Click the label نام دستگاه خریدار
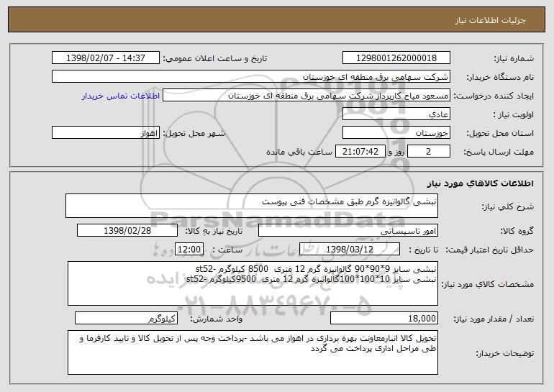This screenshot has width=554, height=392. point(500,78)
